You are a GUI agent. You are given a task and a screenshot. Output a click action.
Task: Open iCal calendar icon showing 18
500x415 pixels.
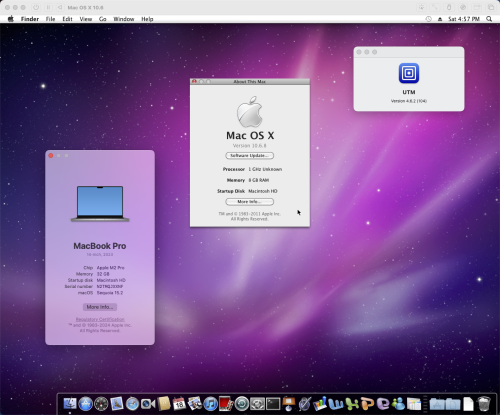[x=179, y=404]
